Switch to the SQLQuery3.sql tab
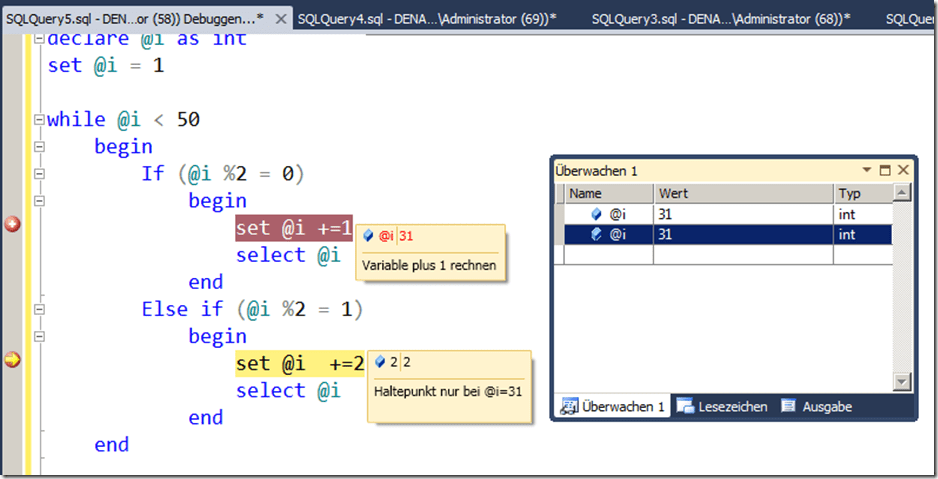 721,19
